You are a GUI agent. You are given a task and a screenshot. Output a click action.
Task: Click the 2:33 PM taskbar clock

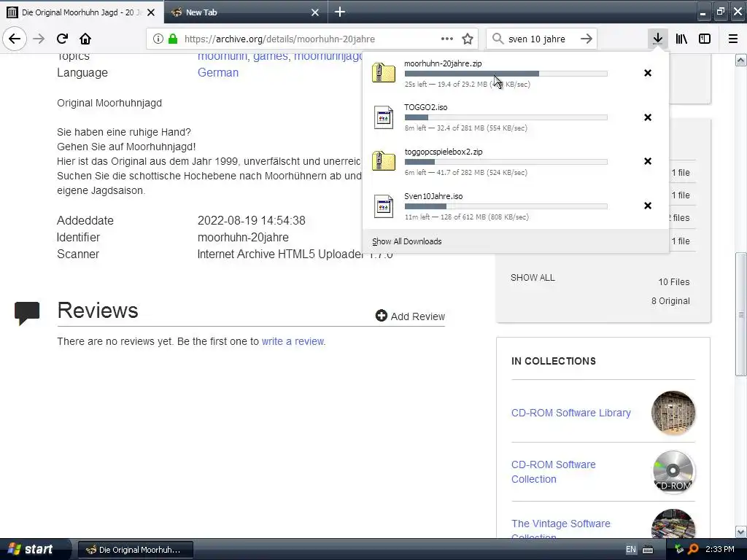[720, 550]
